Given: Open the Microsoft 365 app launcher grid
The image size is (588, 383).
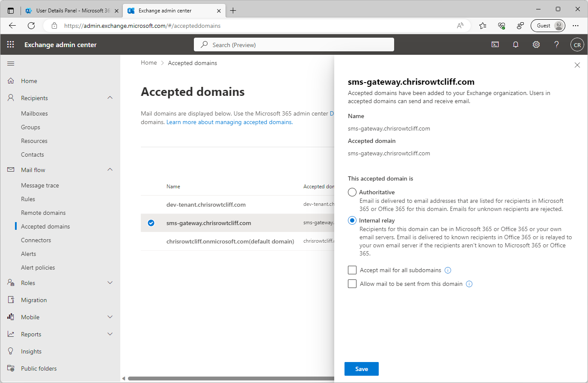Looking at the screenshot, I should pyautogui.click(x=10, y=45).
